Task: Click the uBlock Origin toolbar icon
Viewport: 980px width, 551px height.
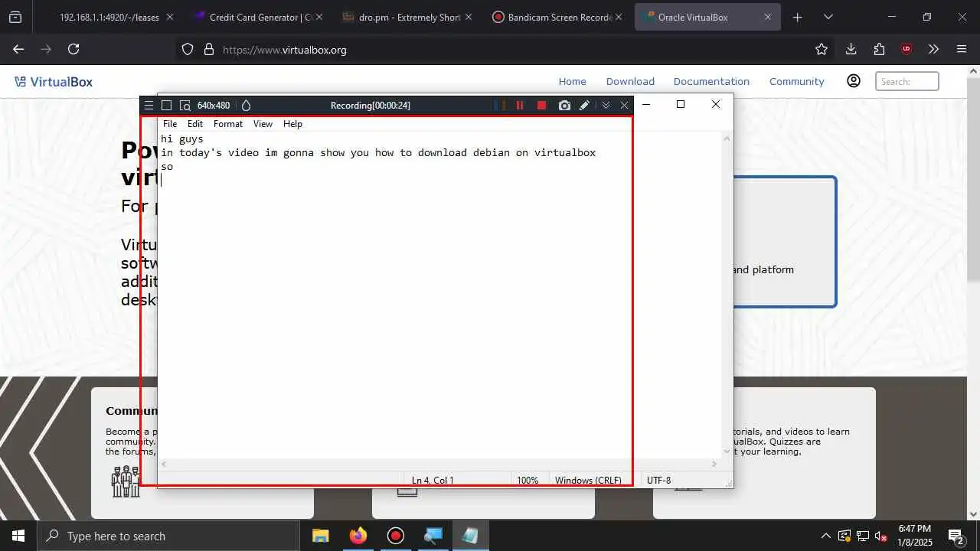Action: (906, 49)
